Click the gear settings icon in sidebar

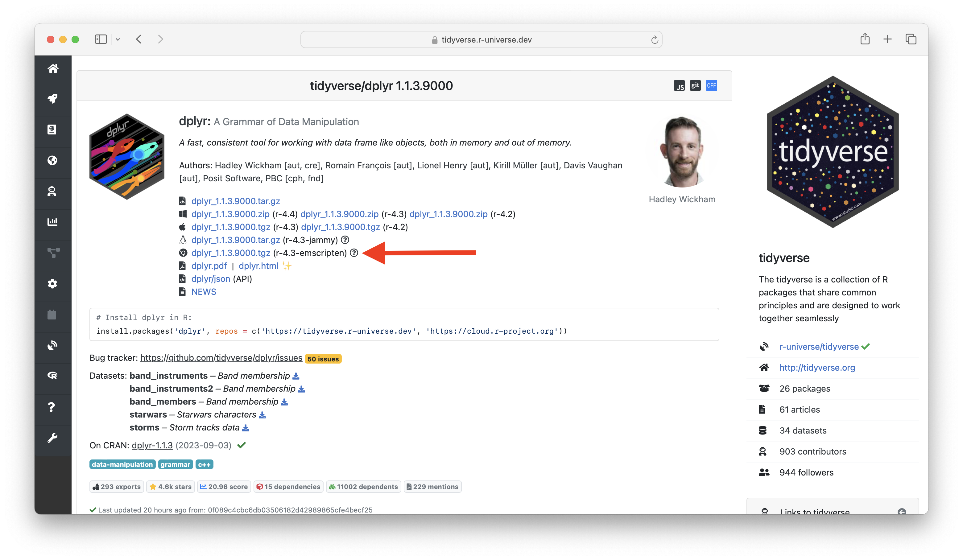click(x=53, y=283)
